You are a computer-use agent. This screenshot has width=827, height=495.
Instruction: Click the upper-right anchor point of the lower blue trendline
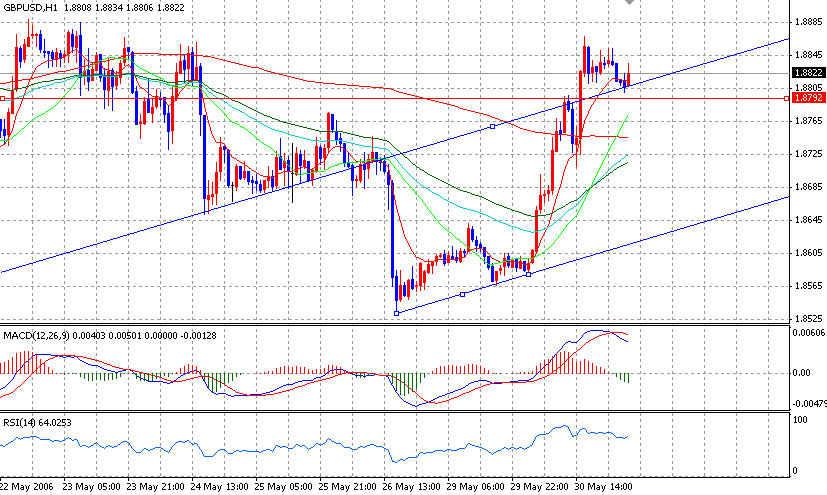529,275
